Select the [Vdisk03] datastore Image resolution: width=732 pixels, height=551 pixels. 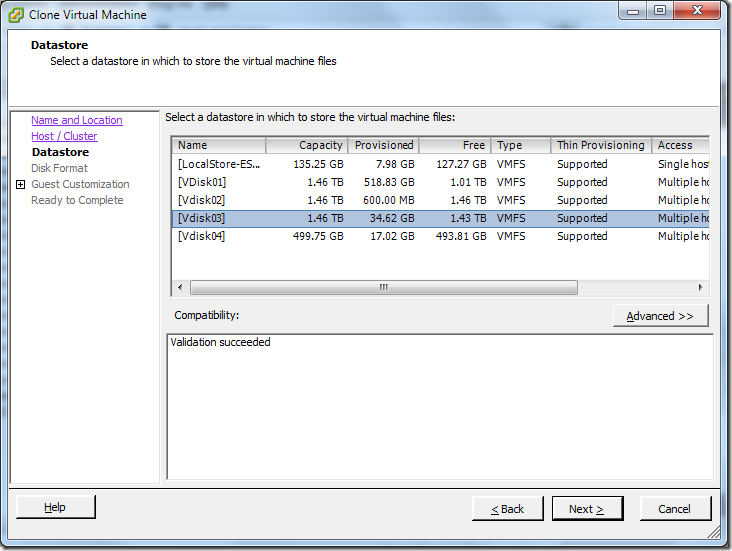coord(441,219)
